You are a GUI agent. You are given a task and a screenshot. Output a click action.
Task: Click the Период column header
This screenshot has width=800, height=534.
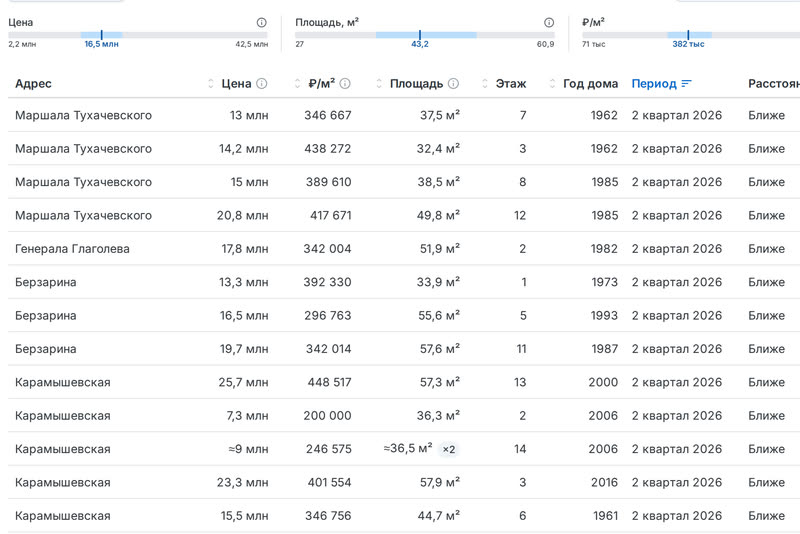(x=654, y=84)
